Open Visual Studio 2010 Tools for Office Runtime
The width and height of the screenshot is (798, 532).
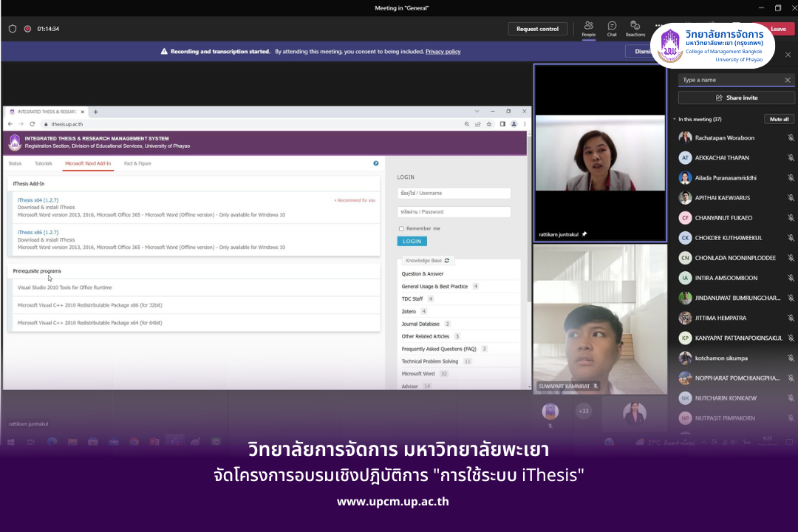pyautogui.click(x=64, y=287)
